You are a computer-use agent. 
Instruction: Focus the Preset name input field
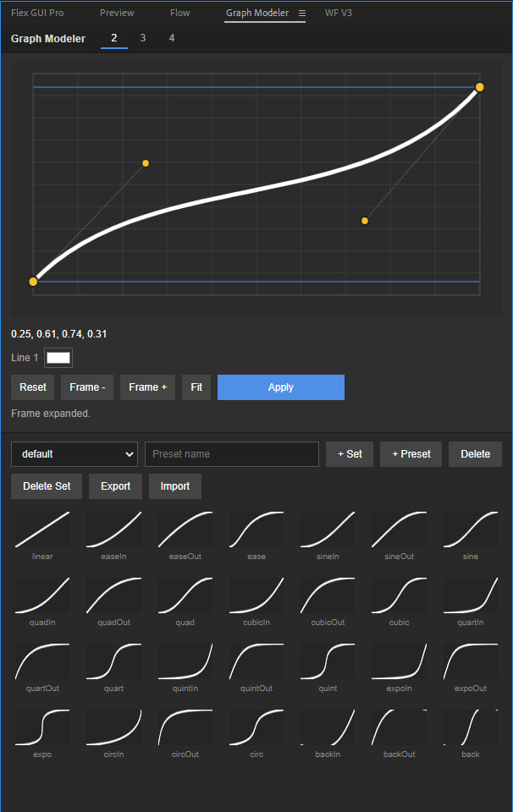232,454
